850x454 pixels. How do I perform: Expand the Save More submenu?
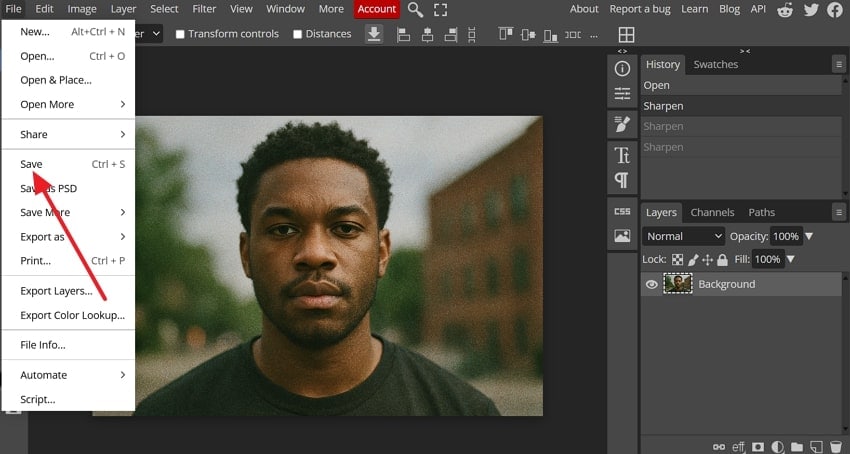pos(68,212)
